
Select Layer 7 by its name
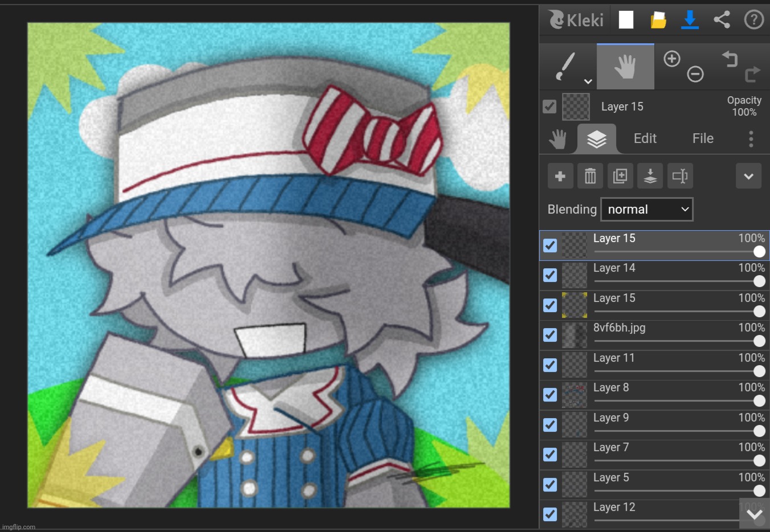pos(611,448)
